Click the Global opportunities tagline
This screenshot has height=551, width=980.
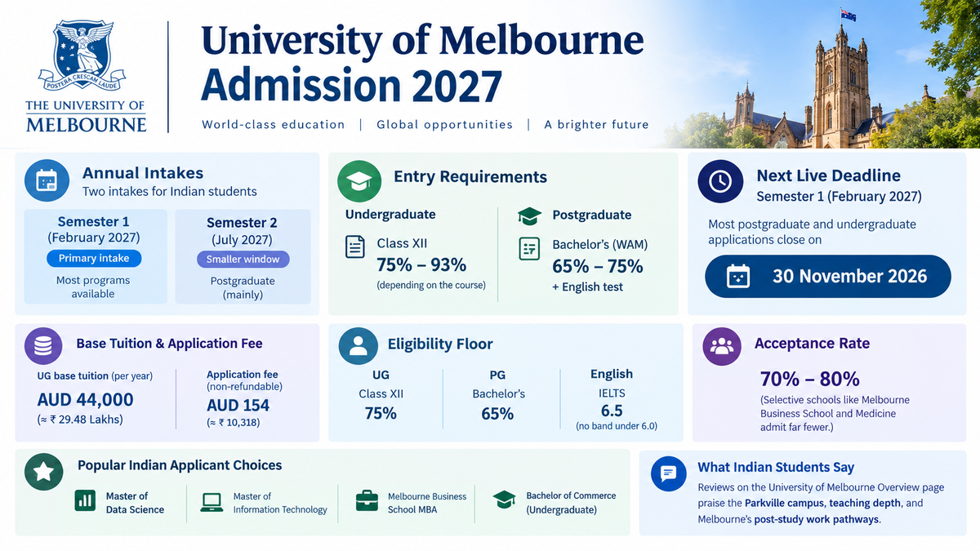(445, 125)
